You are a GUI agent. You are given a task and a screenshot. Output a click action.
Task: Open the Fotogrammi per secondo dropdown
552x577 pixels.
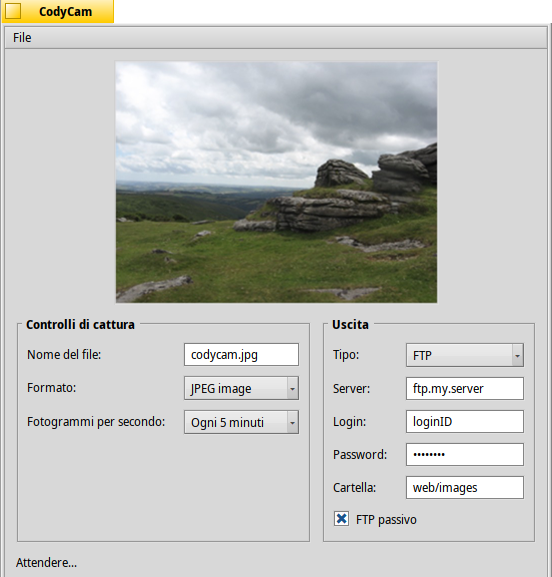tap(241, 422)
